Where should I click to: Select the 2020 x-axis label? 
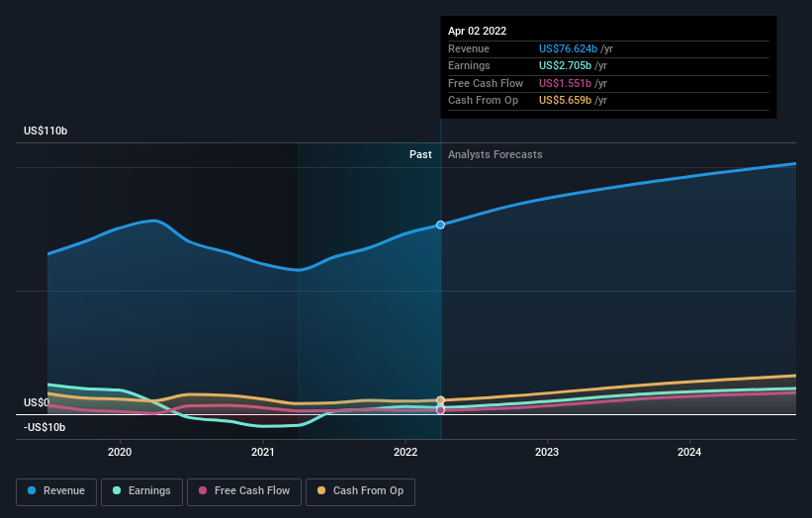click(120, 452)
